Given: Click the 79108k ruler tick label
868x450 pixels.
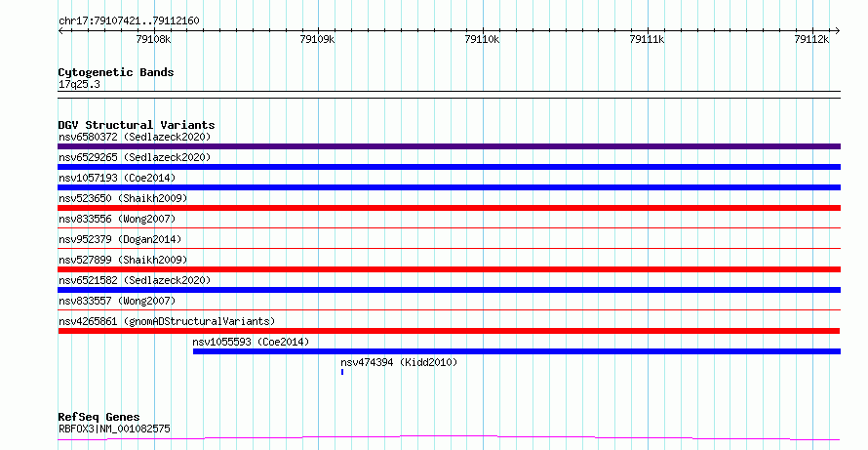Looking at the screenshot, I should coord(153,39).
